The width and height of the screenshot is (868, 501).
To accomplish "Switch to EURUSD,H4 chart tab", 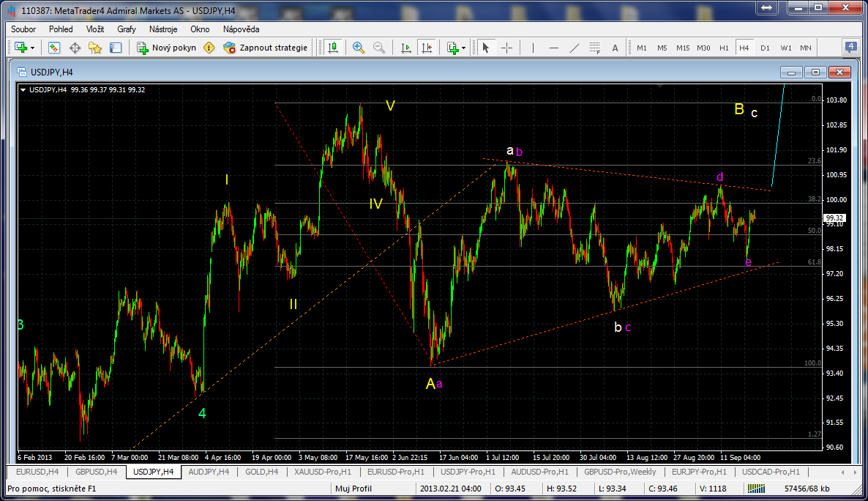I will pos(37,472).
